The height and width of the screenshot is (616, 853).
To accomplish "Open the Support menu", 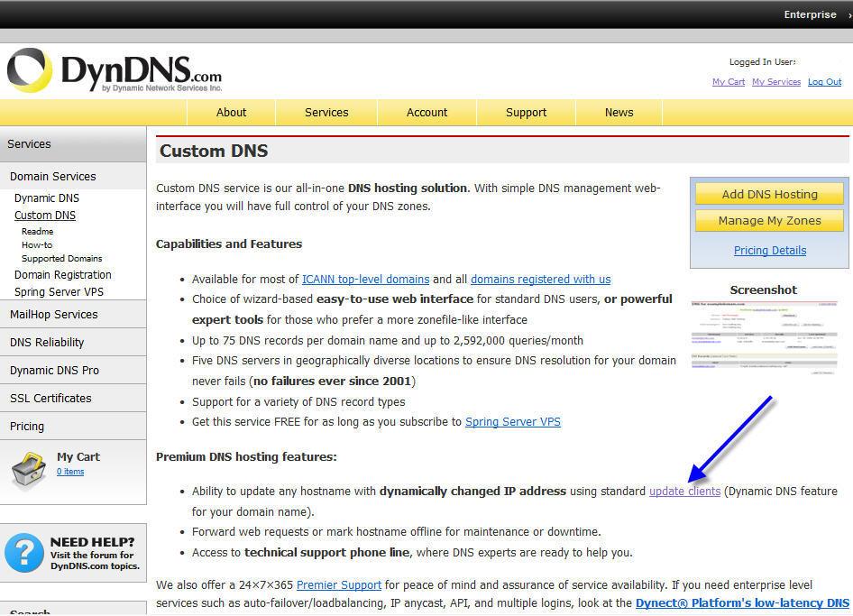I will 526,113.
